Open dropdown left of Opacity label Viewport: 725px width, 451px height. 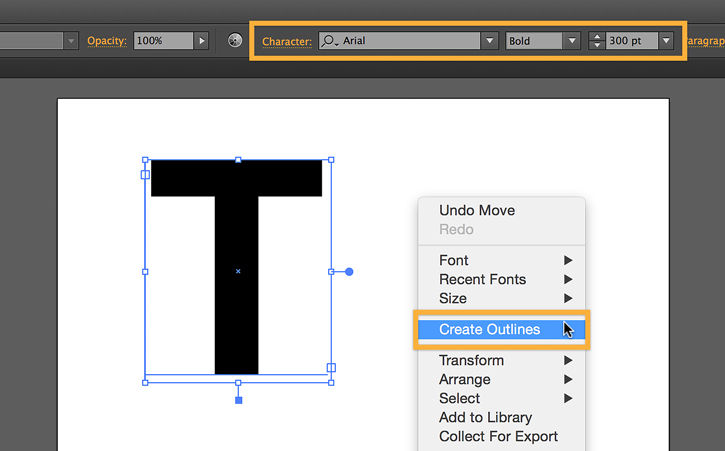pos(71,41)
